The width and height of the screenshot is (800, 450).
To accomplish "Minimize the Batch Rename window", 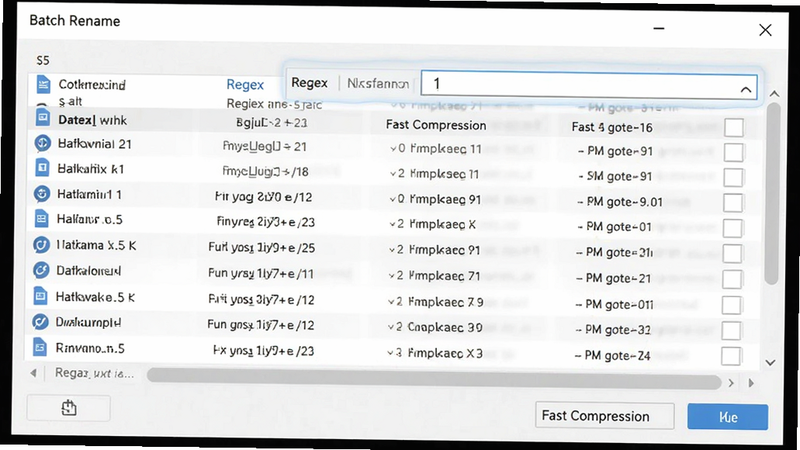I will 659,29.
